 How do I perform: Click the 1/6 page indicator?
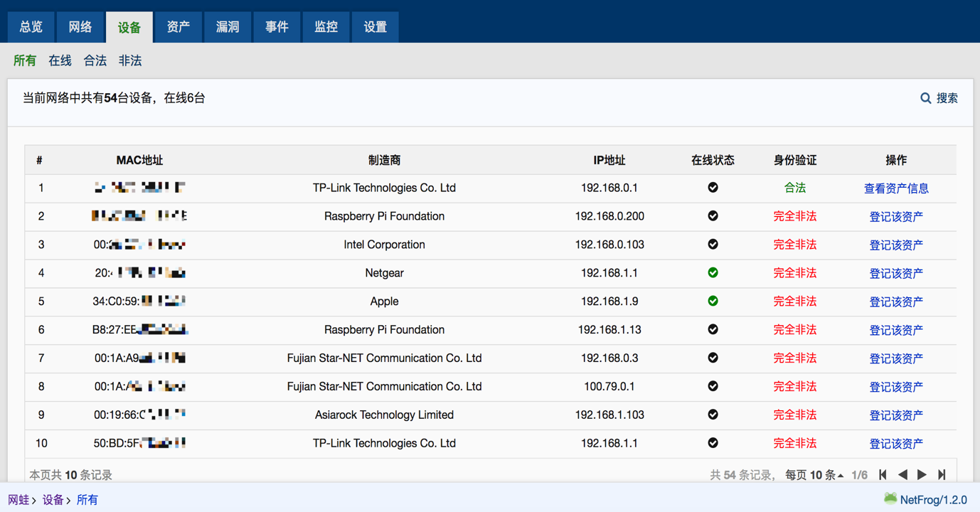[x=860, y=475]
